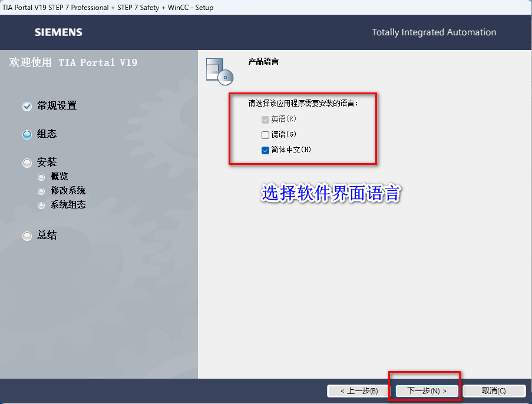Toggle the 英语(E) language checkbox
Viewport: 532px width, 404px height.
265,120
